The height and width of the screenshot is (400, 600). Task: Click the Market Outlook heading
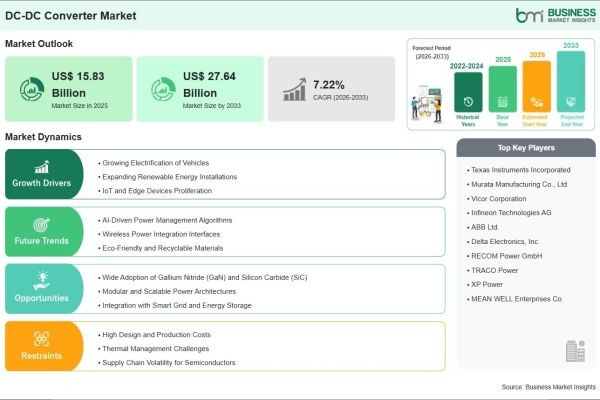coord(39,44)
